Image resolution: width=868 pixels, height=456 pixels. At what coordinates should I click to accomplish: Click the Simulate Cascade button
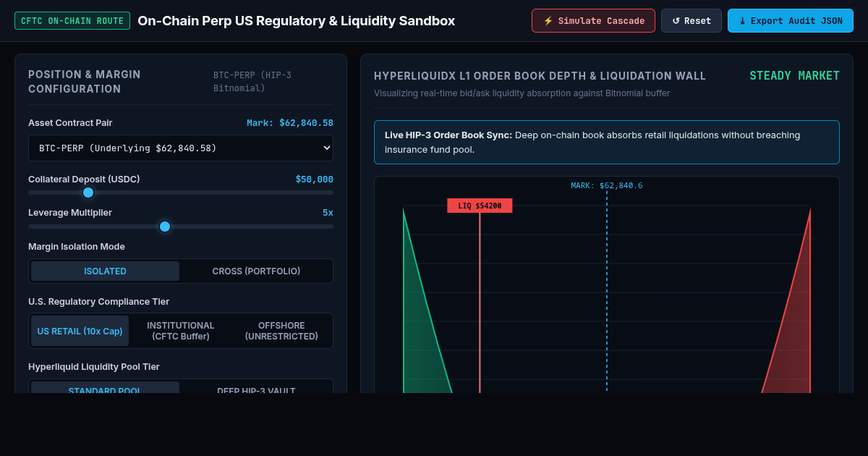click(593, 20)
